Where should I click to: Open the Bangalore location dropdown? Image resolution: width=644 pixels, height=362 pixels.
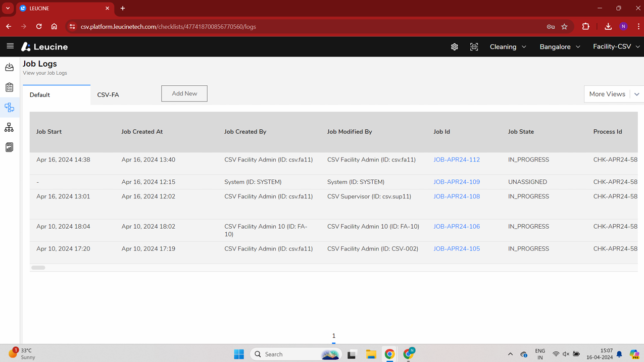pos(559,46)
